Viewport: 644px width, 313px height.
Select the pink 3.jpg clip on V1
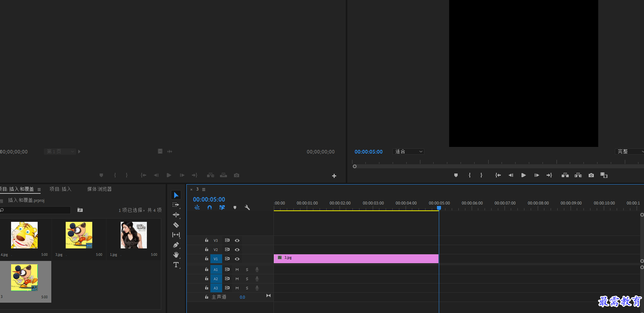coord(356,259)
